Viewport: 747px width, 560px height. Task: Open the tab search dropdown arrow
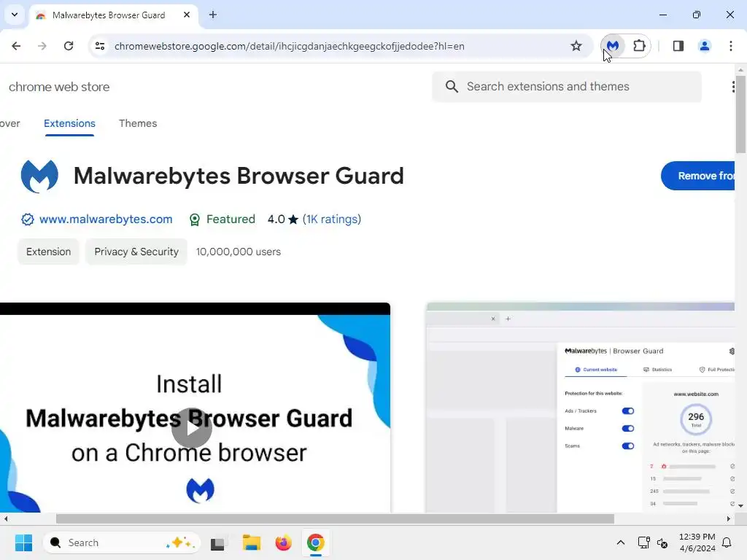[x=15, y=15]
